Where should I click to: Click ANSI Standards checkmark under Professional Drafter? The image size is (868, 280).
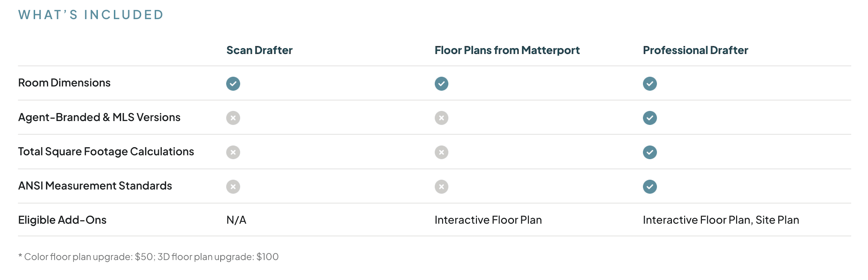[650, 187]
